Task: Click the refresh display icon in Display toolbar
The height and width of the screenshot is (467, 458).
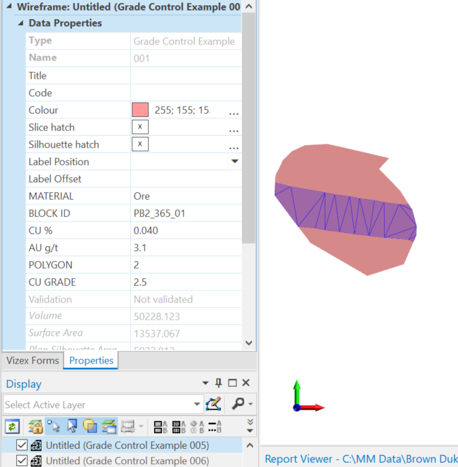Action: (12, 426)
